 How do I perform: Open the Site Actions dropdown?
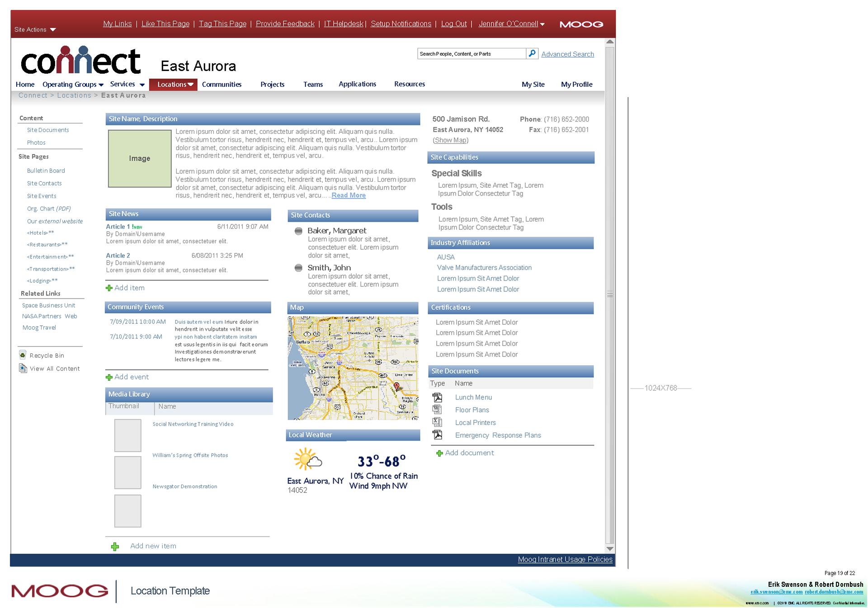point(35,29)
